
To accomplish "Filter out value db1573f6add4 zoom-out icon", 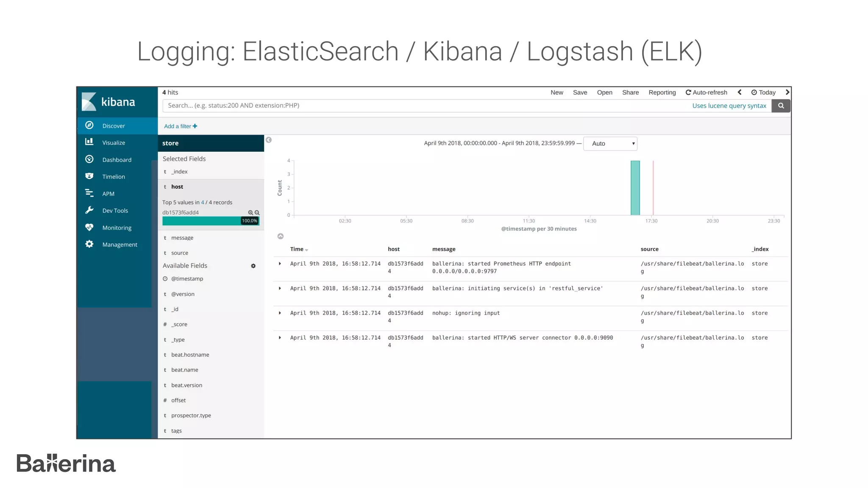I will (x=257, y=213).
